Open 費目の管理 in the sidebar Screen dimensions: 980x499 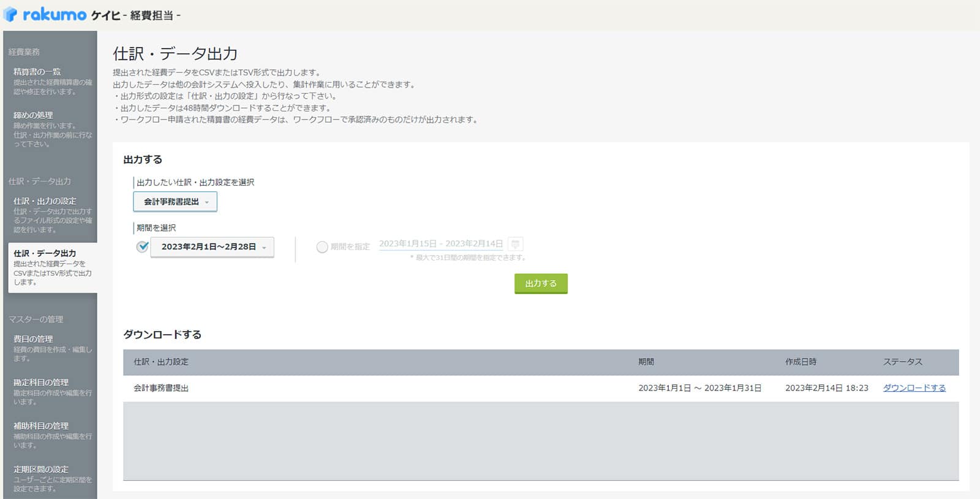click(33, 339)
